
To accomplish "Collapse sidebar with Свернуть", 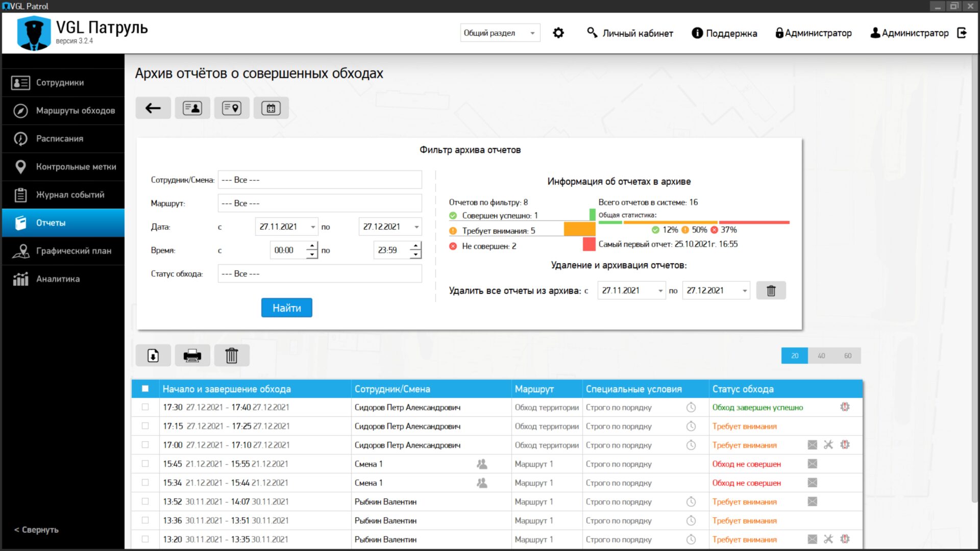I will pos(36,530).
